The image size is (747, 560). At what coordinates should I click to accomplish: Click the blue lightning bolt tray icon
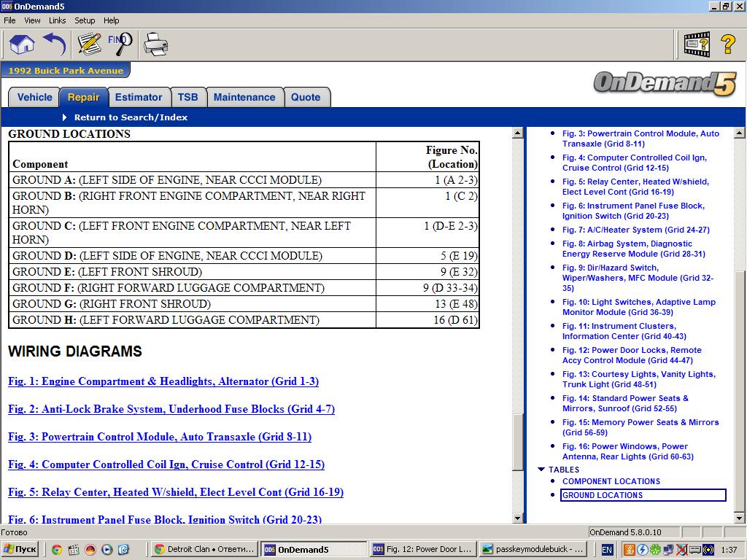pyautogui.click(x=642, y=550)
